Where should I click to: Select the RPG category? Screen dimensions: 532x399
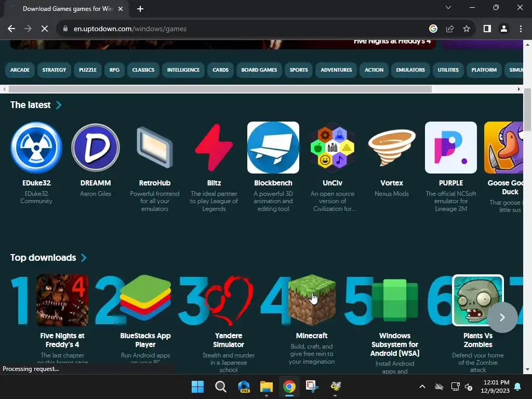114,70
